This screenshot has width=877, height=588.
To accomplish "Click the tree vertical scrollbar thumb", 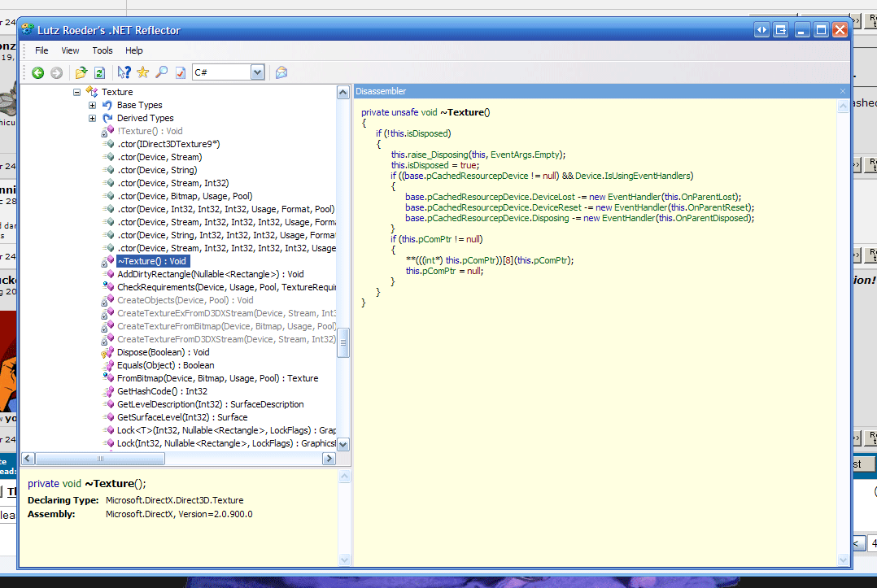I will click(x=343, y=342).
